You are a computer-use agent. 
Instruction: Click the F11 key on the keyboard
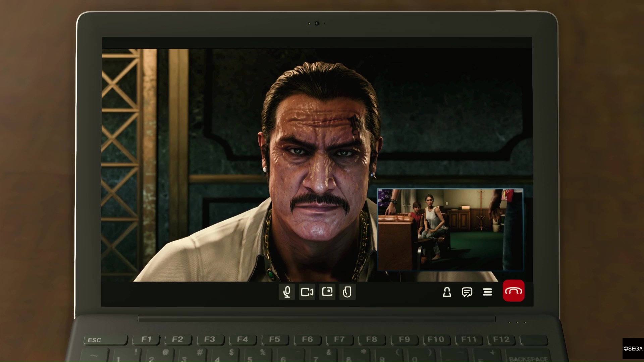(469, 340)
